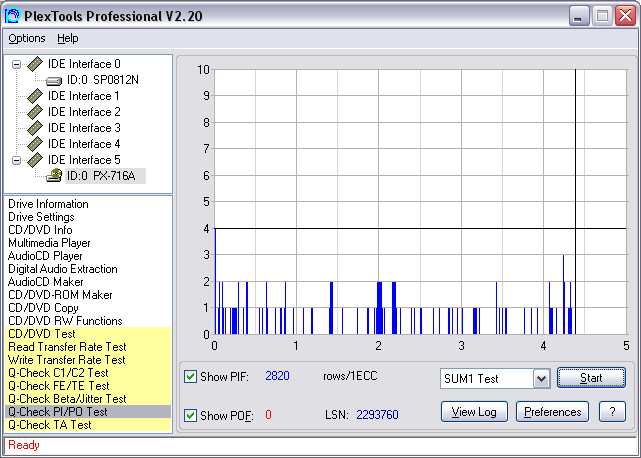Click the rows/1ECC label
The image size is (641, 458).
pos(350,376)
